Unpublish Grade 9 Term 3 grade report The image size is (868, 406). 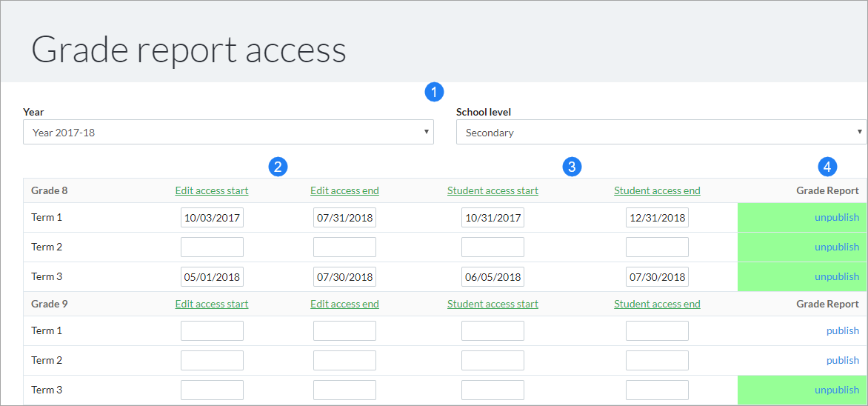pyautogui.click(x=836, y=390)
